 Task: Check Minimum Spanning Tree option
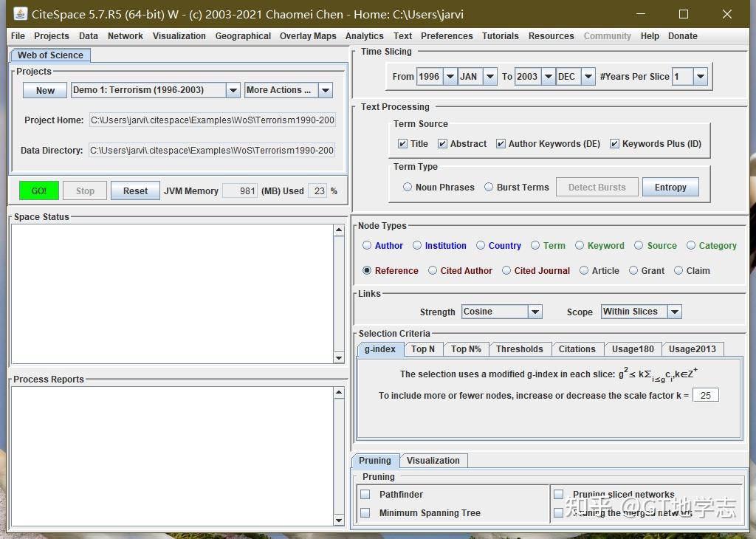pos(365,512)
